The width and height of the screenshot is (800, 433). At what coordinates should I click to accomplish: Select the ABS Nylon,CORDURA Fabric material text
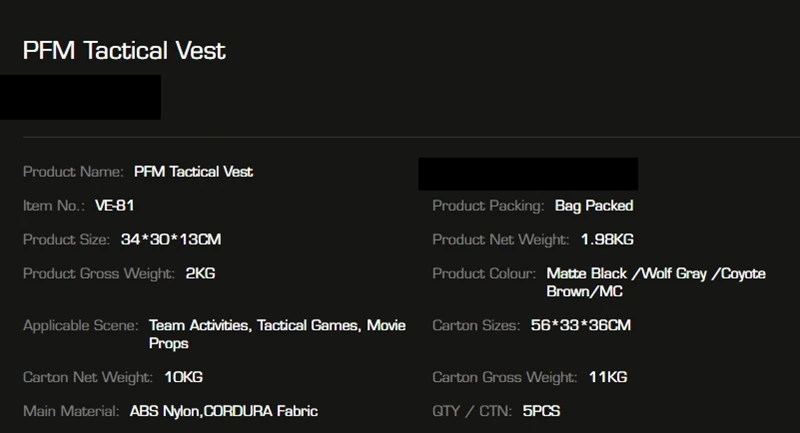point(224,411)
